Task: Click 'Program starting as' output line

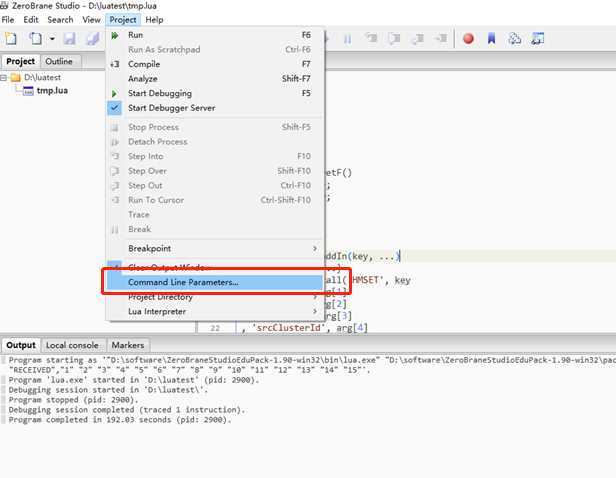Action: pos(312,360)
